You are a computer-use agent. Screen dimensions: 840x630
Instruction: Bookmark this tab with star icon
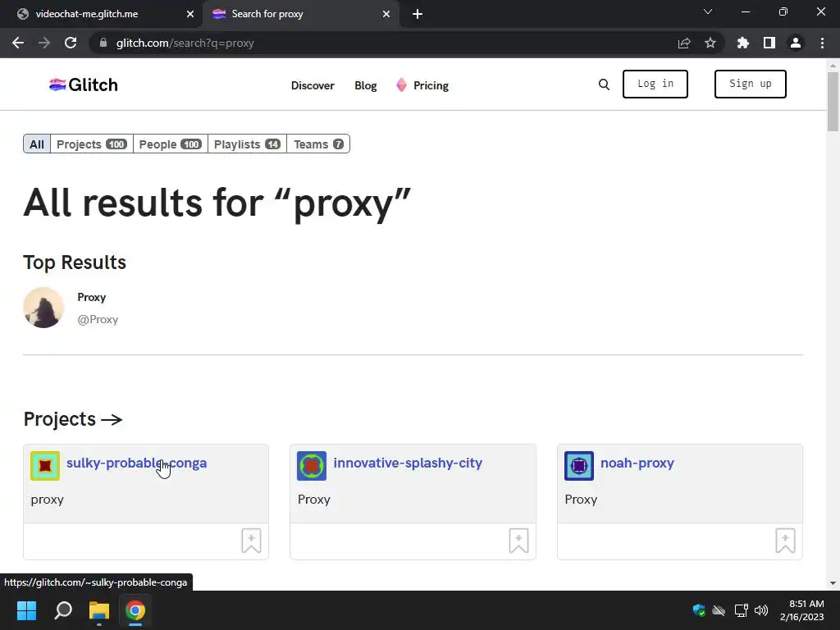pyautogui.click(x=710, y=43)
